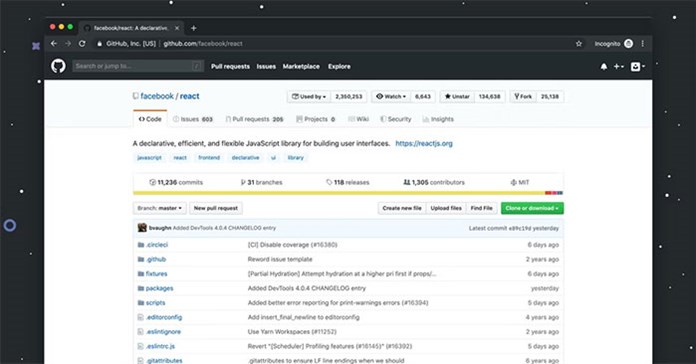The image size is (696, 364).
Task: Click the browser forward arrow
Action: [68, 44]
